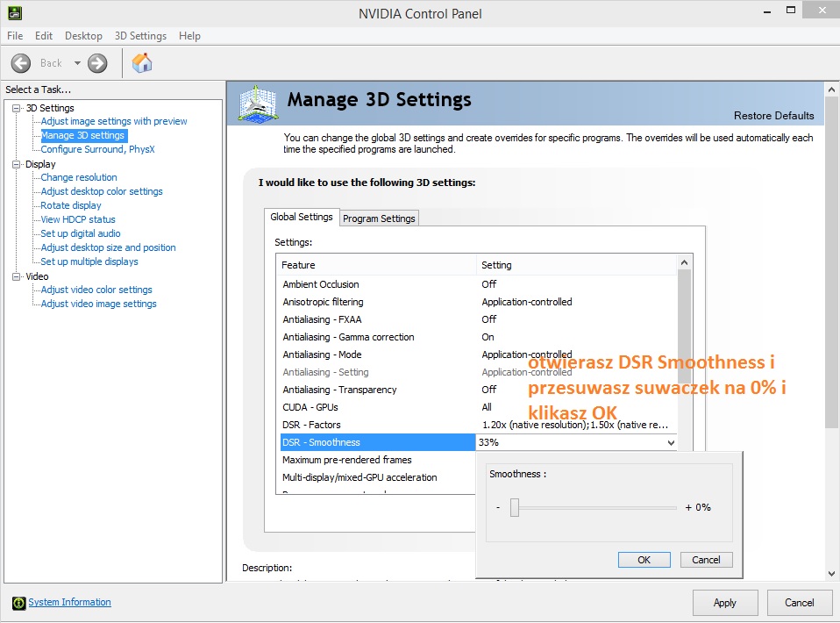Click main panel scrollbar up arrow
This screenshot has width=840, height=623.
[x=831, y=90]
